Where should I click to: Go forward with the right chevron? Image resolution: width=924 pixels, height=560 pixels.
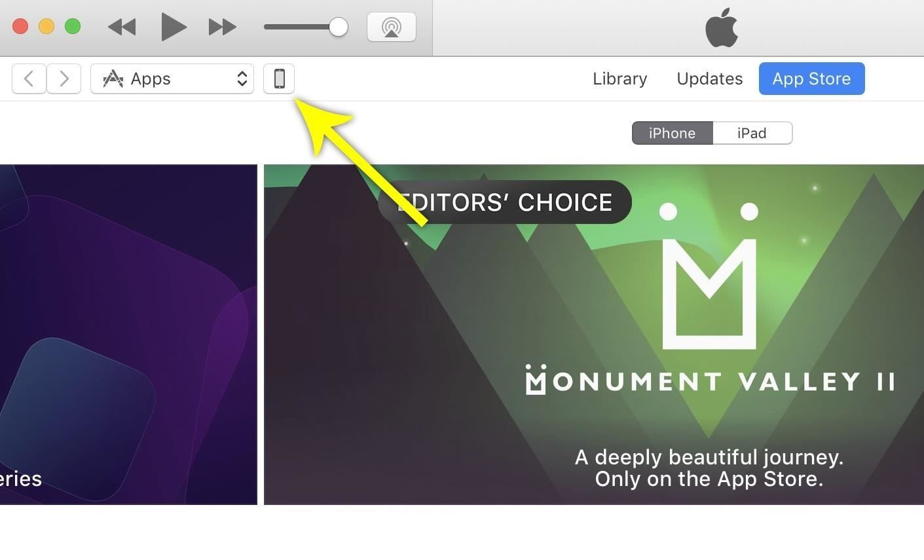(64, 79)
